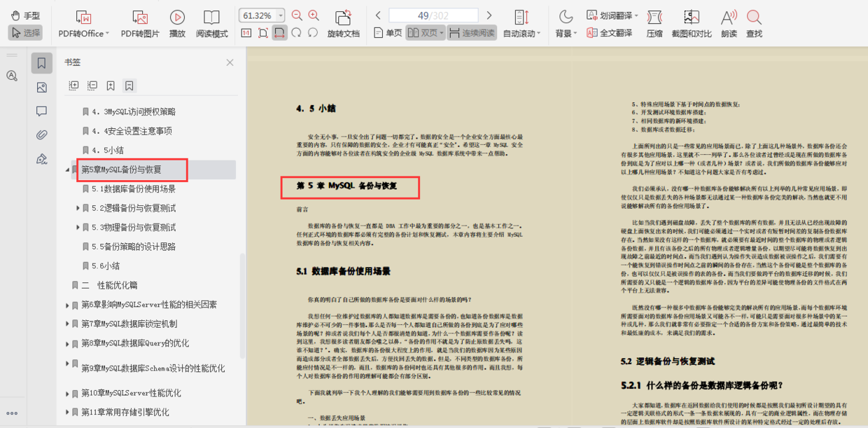Image resolution: width=868 pixels, height=428 pixels.
Task: Convert with PDF转图片 tool
Action: click(x=140, y=24)
